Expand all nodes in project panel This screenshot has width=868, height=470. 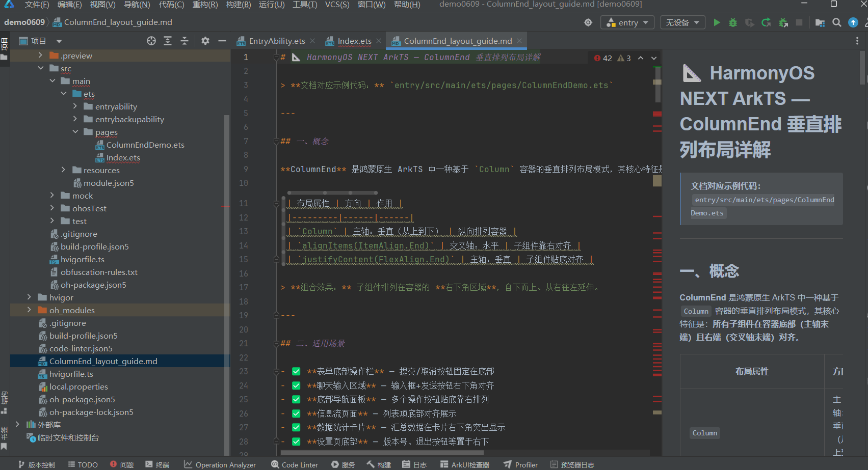click(x=168, y=41)
